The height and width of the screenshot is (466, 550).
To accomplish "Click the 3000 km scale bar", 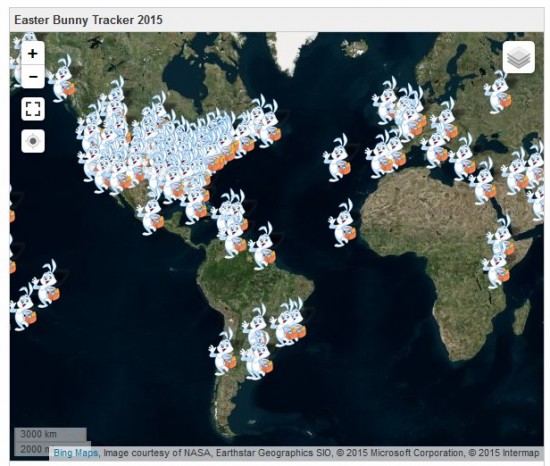I will pyautogui.click(x=50, y=434).
